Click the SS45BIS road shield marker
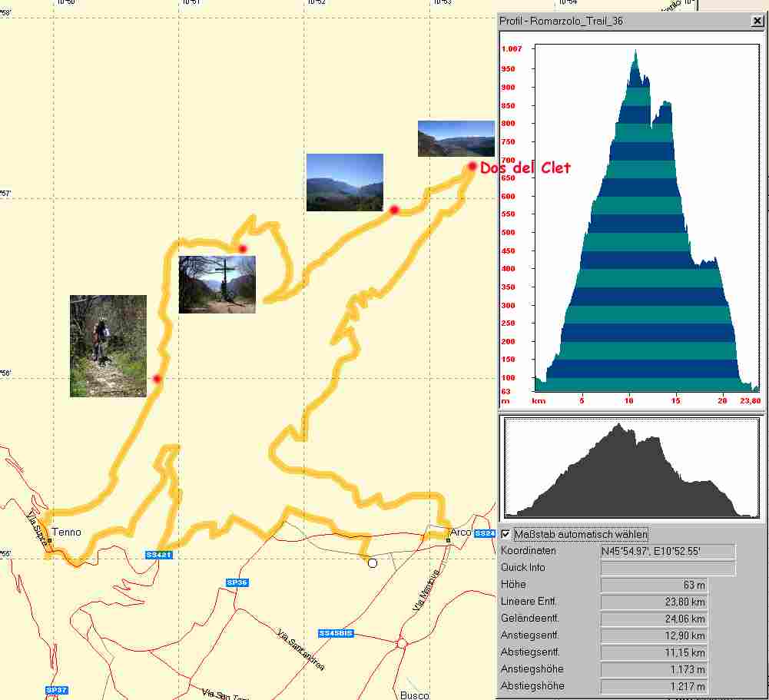This screenshot has width=769, height=700. pos(336,633)
